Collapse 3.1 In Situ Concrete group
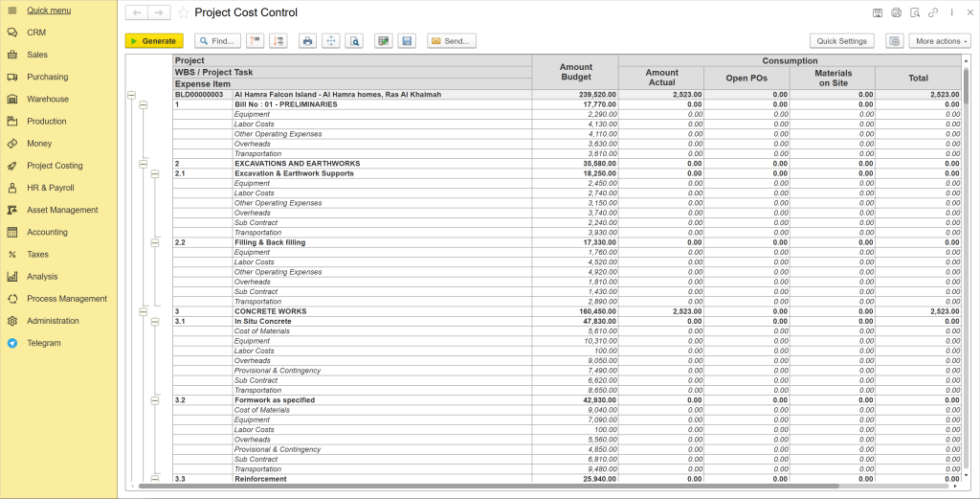The image size is (980, 499). click(x=155, y=322)
